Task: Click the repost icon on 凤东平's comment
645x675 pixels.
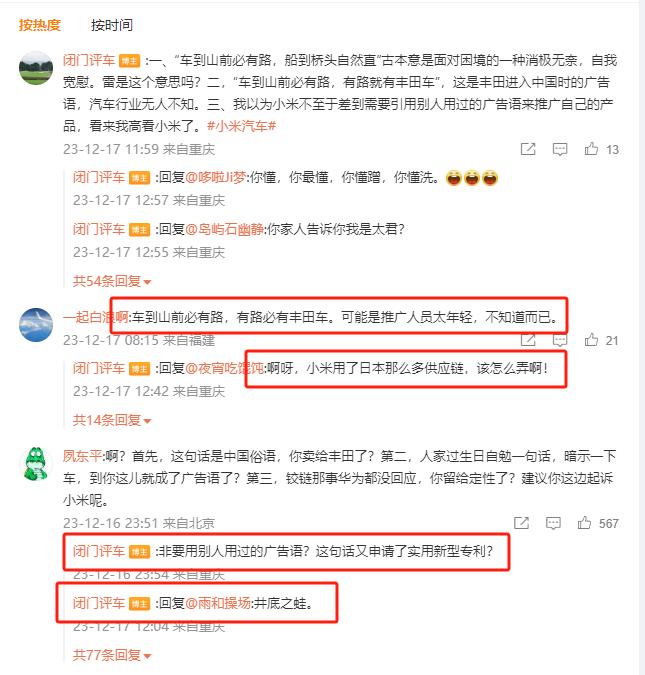Action: (521, 523)
